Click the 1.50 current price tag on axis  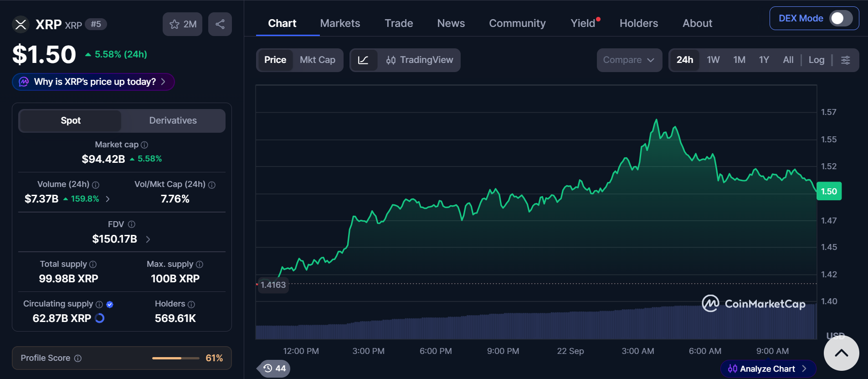tap(829, 192)
